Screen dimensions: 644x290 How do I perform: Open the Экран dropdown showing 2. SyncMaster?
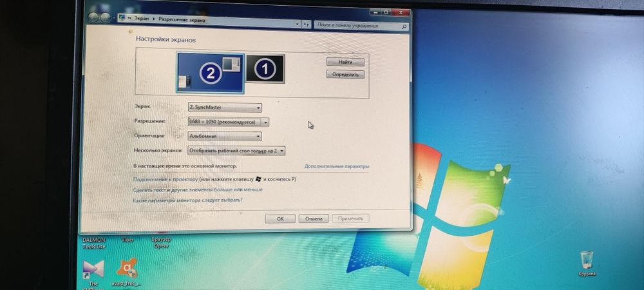pos(225,108)
